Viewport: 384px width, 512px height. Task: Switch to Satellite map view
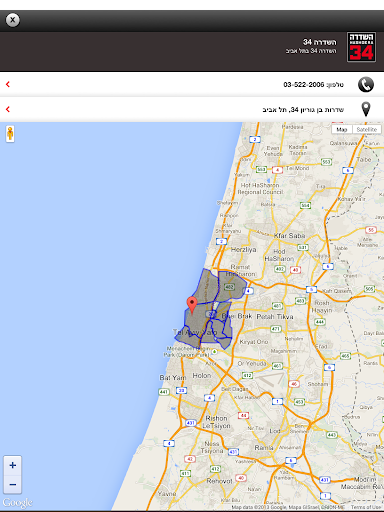(x=367, y=129)
